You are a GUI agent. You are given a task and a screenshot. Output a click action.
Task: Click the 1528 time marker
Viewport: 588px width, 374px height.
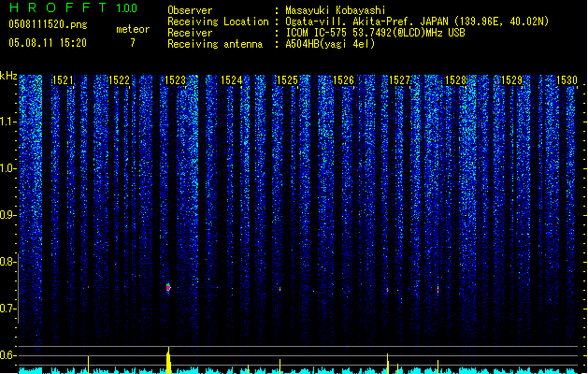pos(455,80)
